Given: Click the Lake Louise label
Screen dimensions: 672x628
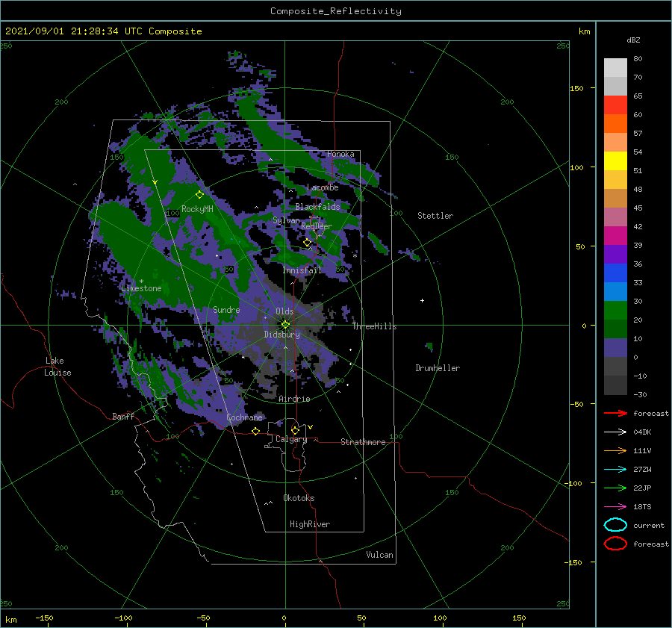Looking at the screenshot, I should pos(57,367).
